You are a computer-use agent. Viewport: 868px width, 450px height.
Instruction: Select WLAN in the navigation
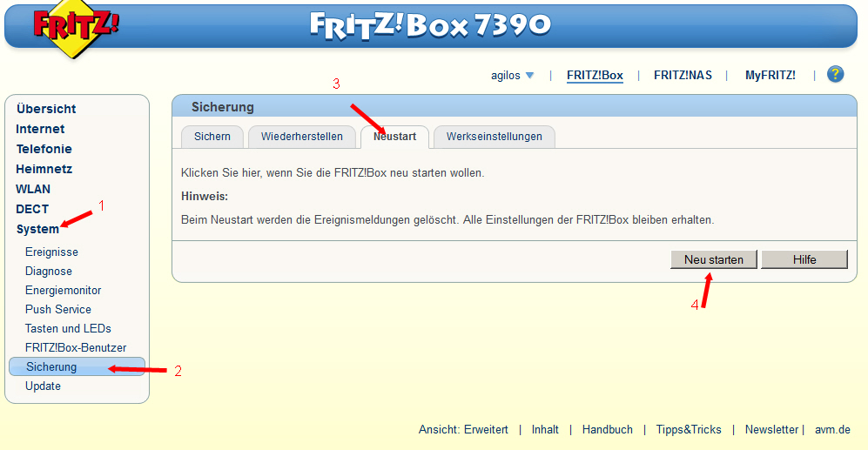(33, 189)
